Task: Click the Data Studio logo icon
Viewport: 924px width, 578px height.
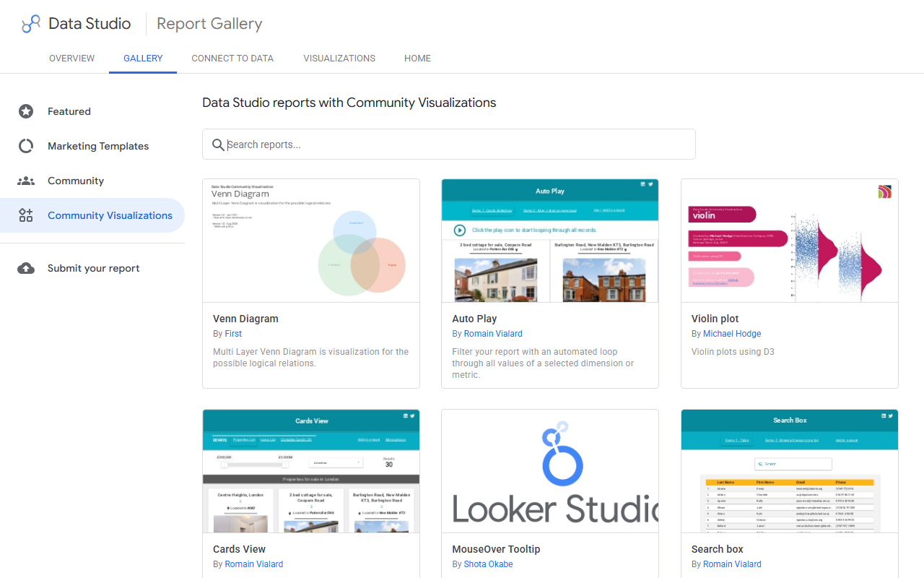Action: coord(31,24)
